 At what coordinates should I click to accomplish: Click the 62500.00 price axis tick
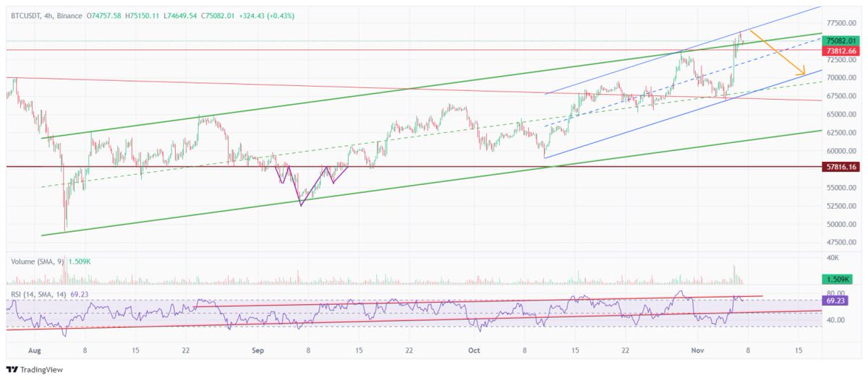(x=843, y=133)
